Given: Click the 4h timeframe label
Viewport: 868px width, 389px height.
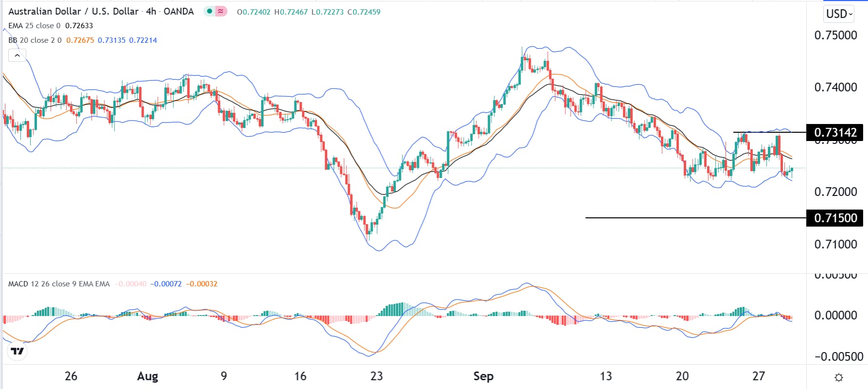Looking at the screenshot, I should coord(151,11).
